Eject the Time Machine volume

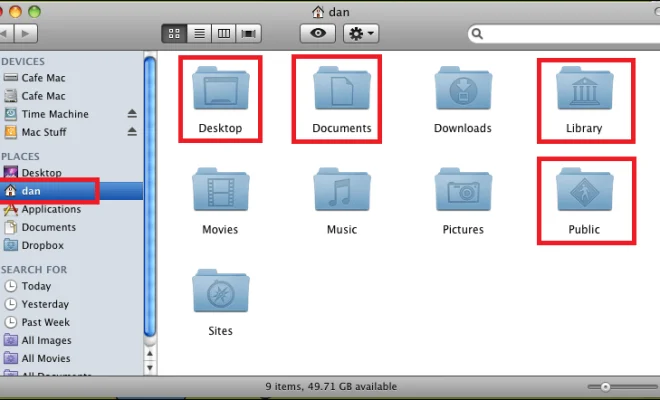[x=132, y=114]
